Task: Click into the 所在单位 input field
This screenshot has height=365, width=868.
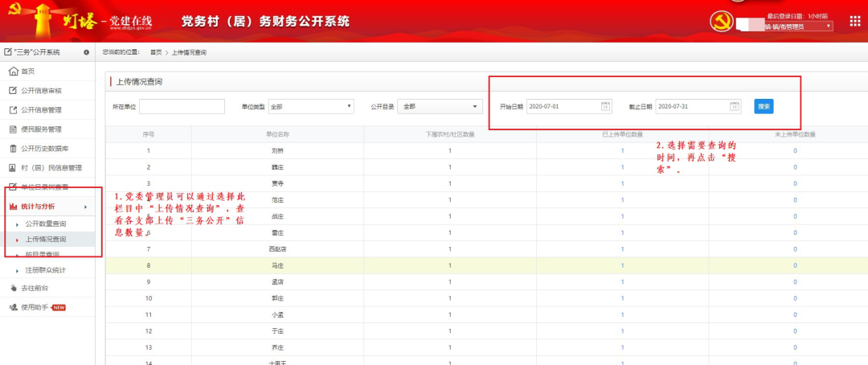Action: tap(182, 106)
